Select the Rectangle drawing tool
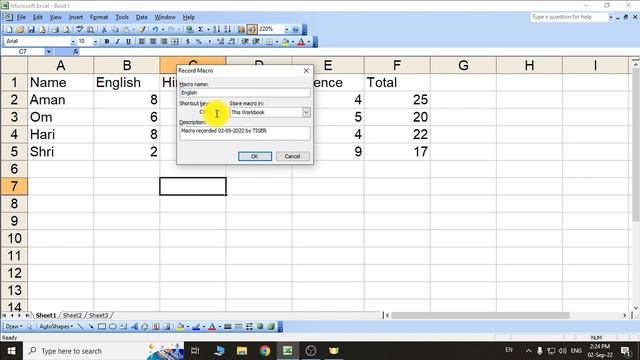640x360 pixels. click(x=102, y=327)
